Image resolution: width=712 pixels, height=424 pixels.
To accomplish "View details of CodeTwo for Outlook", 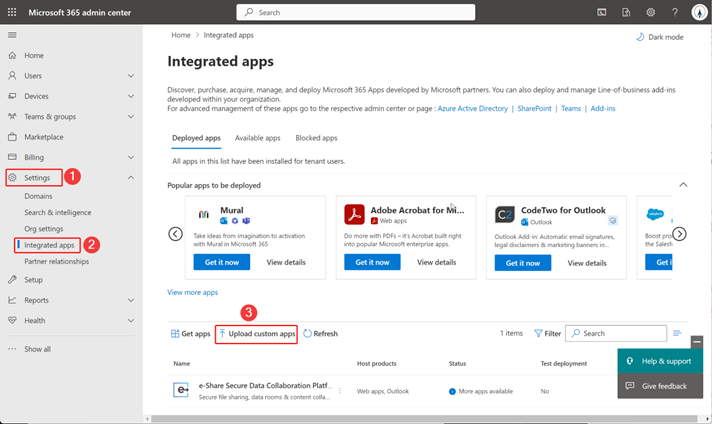I will pyautogui.click(x=587, y=263).
